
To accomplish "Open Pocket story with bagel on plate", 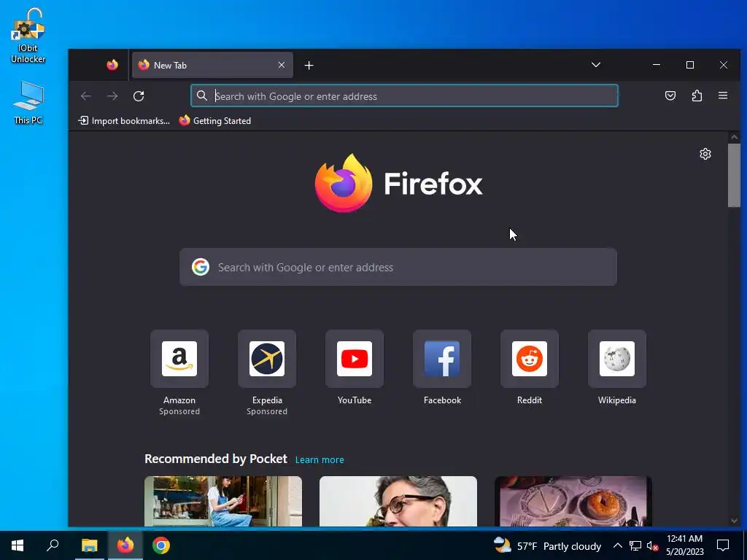I will pyautogui.click(x=573, y=501).
